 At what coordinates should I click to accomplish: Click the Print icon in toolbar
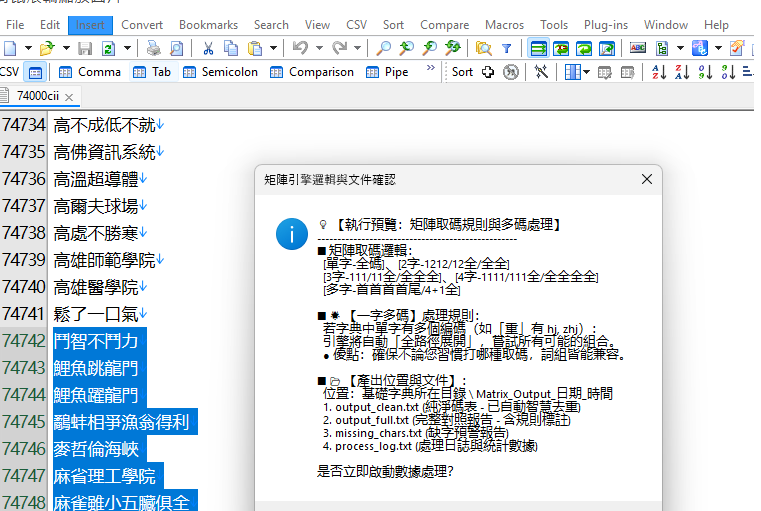(x=153, y=47)
